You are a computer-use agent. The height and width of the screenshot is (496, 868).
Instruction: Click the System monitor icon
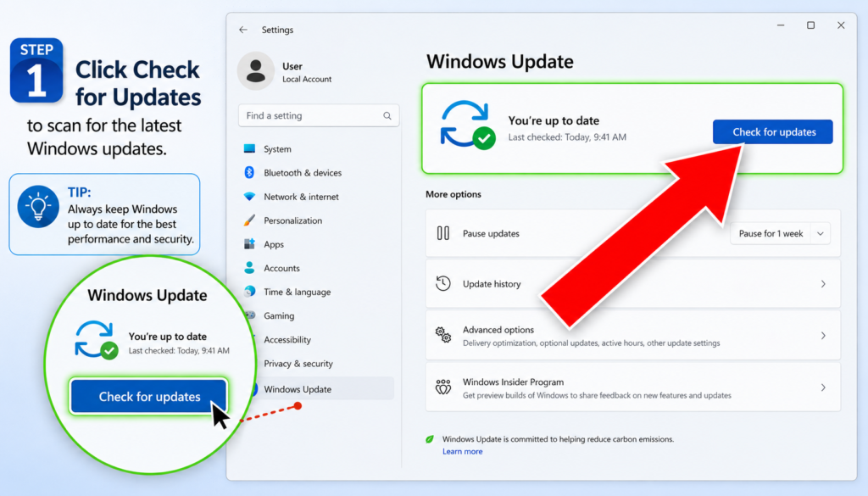tap(250, 149)
